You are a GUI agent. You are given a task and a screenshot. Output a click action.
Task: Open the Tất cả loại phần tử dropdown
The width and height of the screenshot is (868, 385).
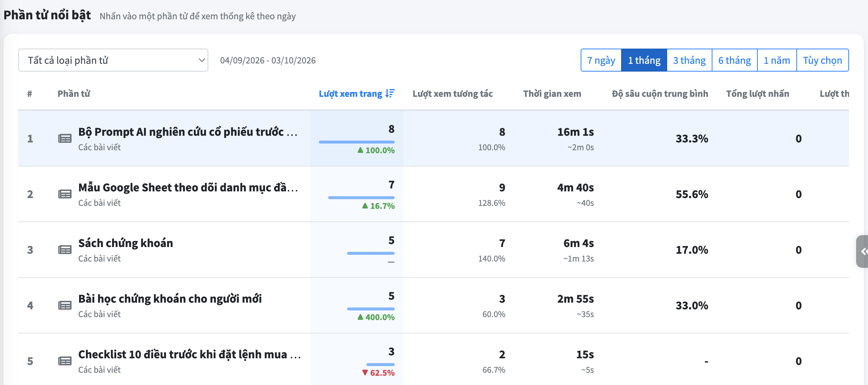click(x=113, y=60)
